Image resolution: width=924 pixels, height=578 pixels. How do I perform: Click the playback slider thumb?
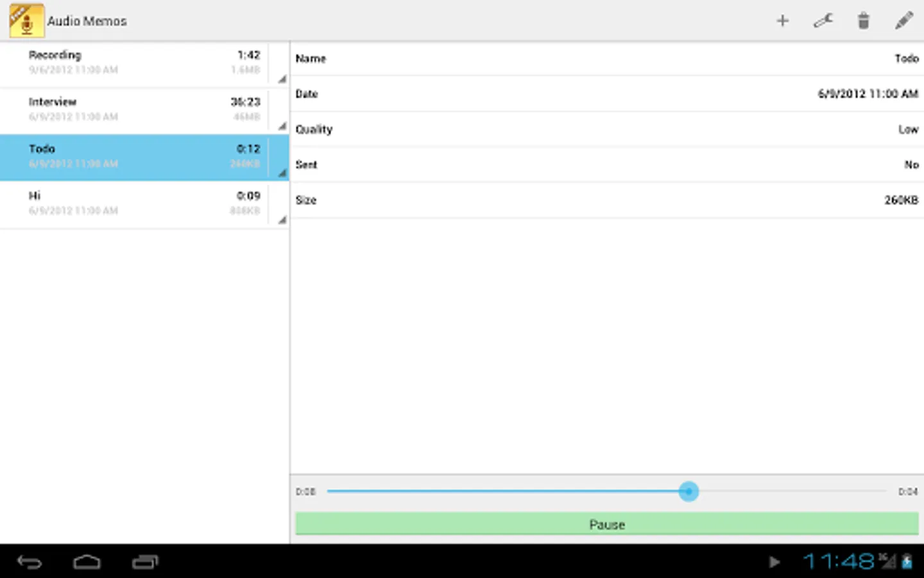click(689, 491)
